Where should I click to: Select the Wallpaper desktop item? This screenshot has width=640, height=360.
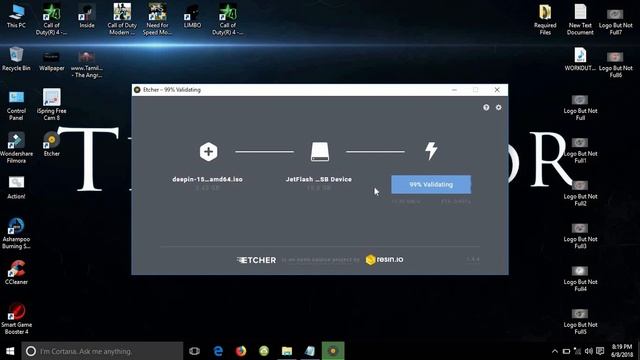(x=51, y=61)
